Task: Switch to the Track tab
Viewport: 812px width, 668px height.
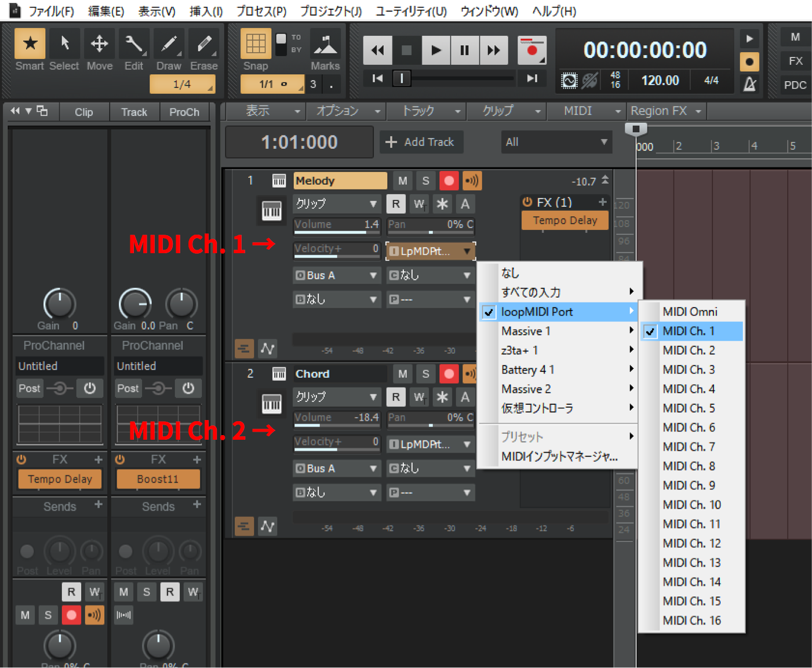Action: pos(134,111)
